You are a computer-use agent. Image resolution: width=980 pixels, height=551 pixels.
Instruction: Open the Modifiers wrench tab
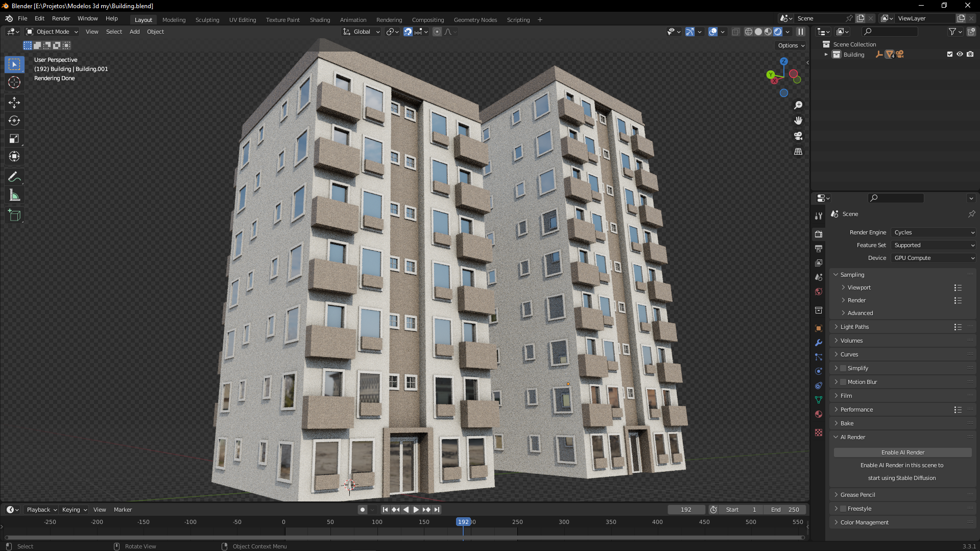819,343
